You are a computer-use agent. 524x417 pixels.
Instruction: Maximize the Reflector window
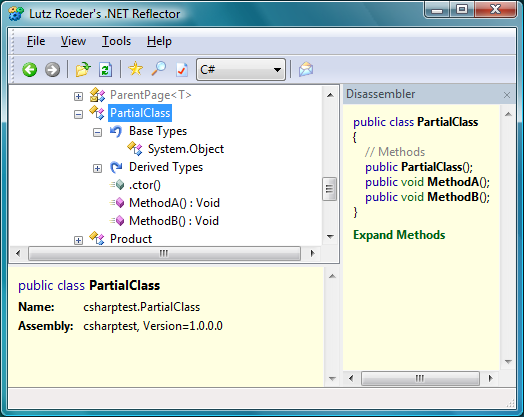point(462,9)
